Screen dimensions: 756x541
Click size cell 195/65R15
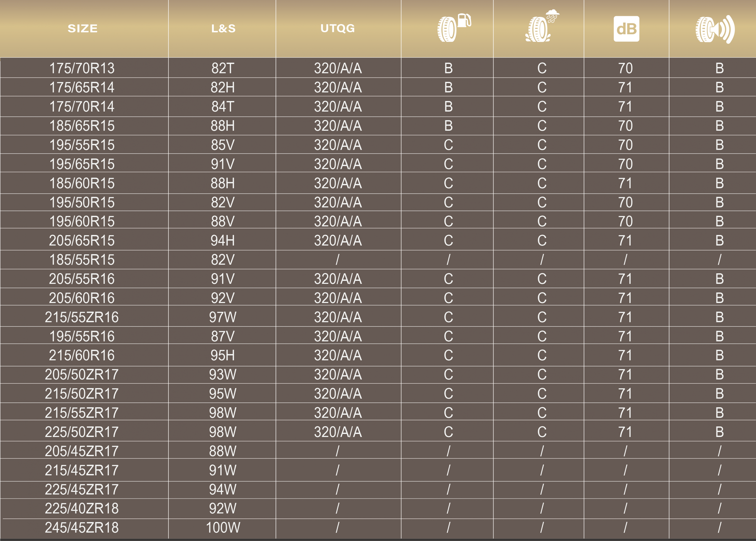point(82,164)
